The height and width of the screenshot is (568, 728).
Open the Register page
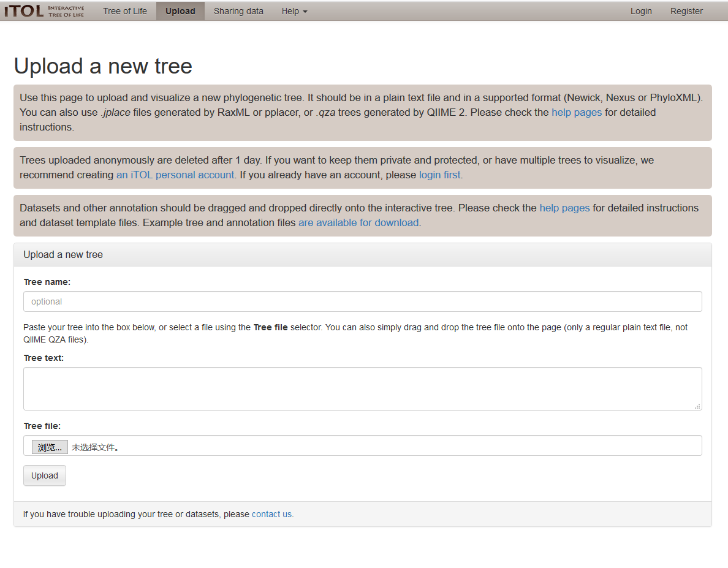686,11
